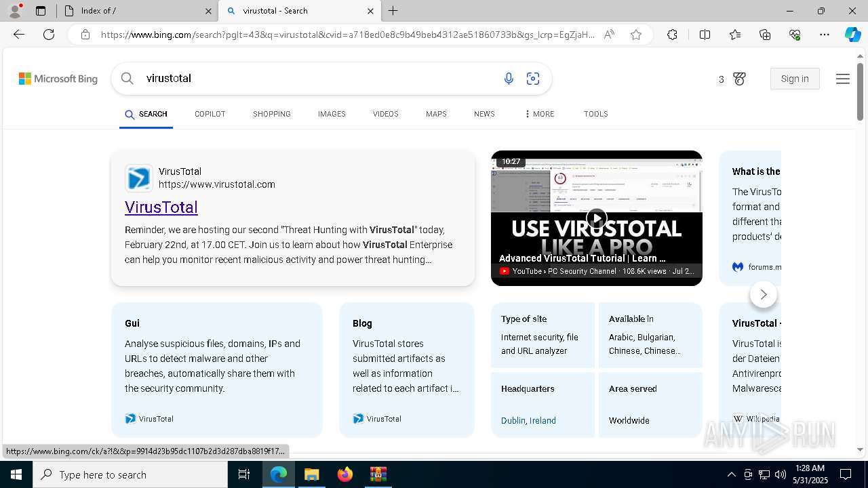The image size is (868, 488).
Task: Open WinRAR from the taskbar
Action: pos(378,474)
